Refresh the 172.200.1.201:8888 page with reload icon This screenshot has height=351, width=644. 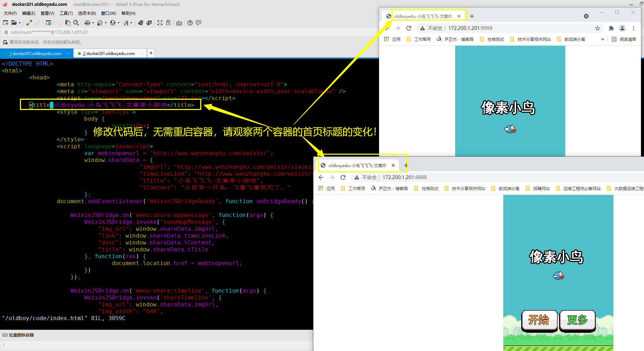(343, 177)
